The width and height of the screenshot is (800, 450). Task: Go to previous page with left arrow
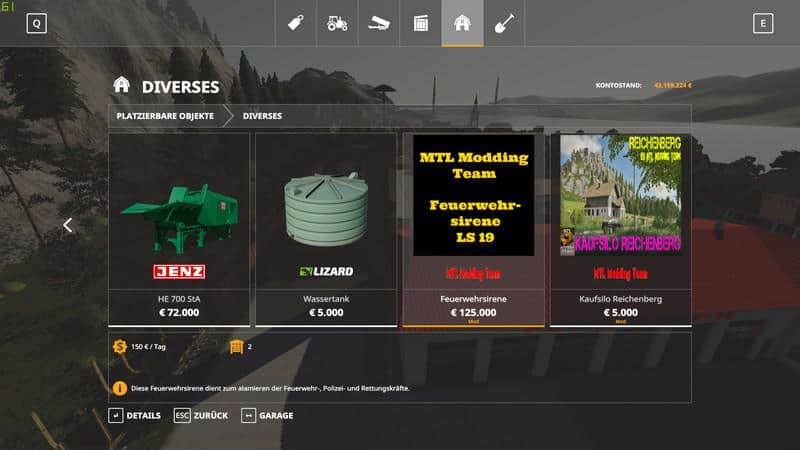pos(67,225)
